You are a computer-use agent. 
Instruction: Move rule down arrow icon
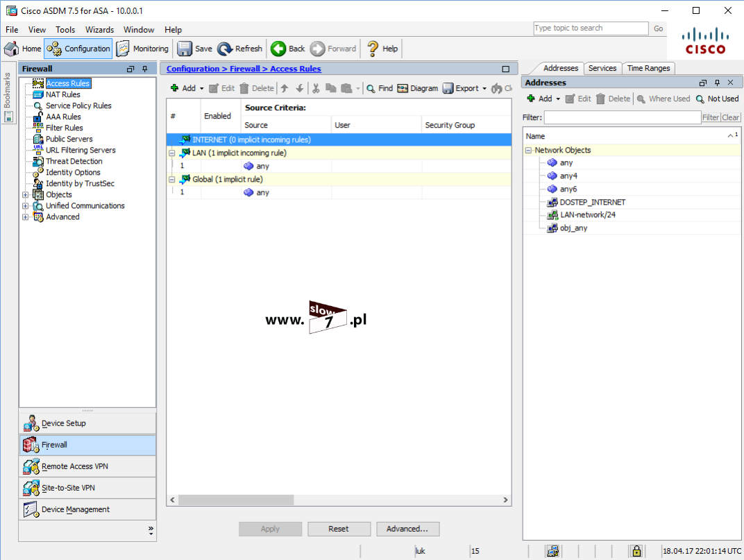(x=299, y=88)
